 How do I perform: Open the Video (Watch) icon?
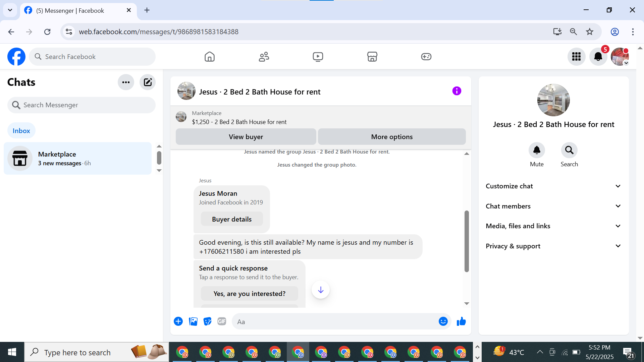(318, 57)
